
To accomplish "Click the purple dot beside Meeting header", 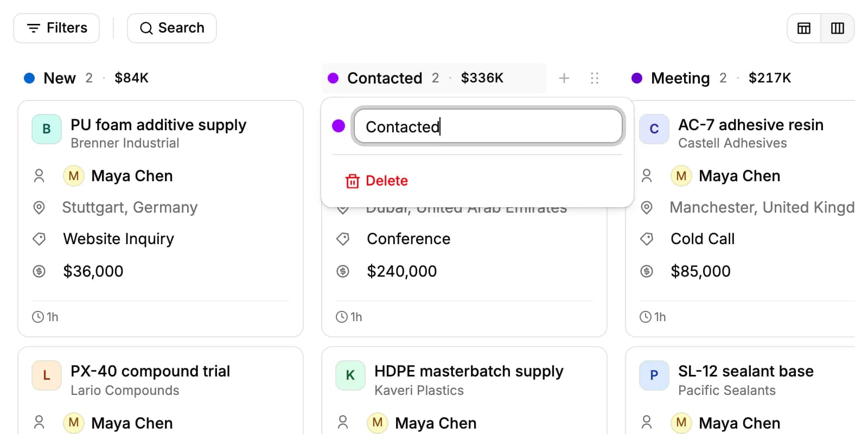I will click(x=637, y=78).
